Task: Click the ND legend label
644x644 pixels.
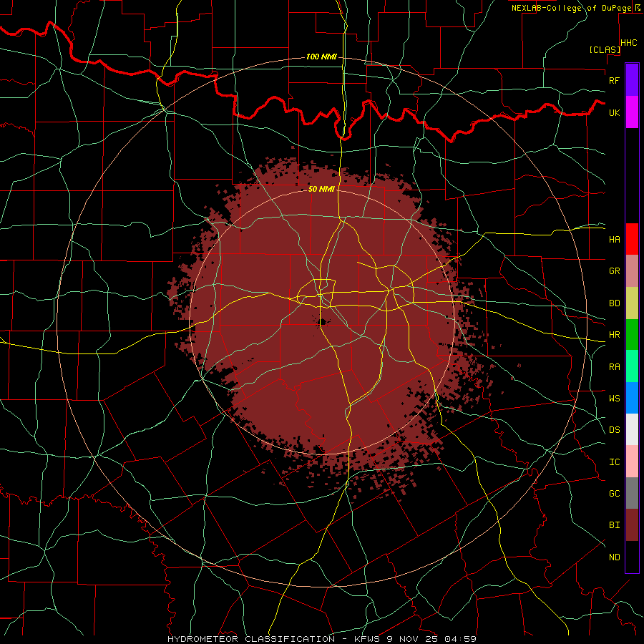Action: pos(615,557)
